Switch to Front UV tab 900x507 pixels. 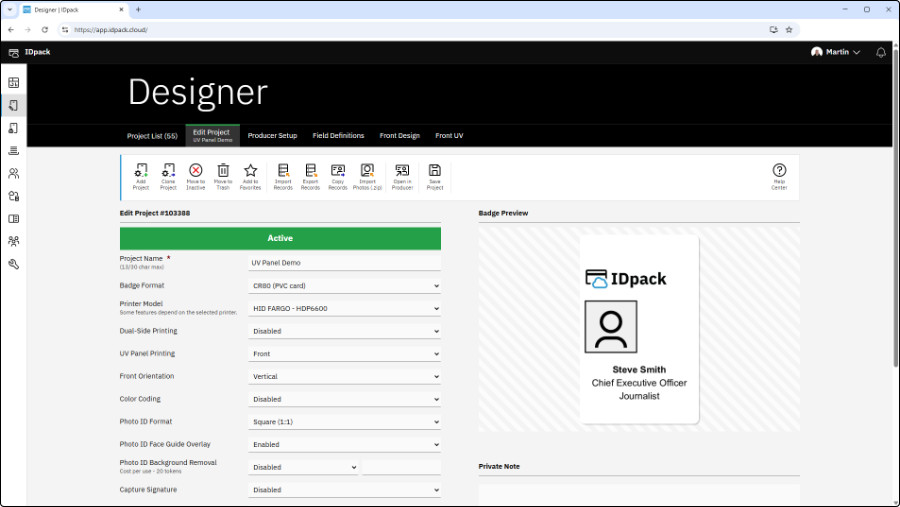tap(449, 136)
